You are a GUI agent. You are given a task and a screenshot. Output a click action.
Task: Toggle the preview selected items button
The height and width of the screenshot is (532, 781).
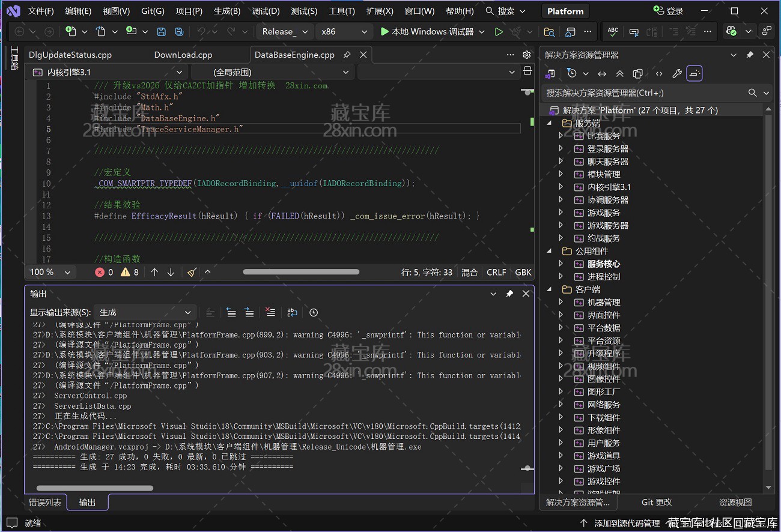[694, 74]
